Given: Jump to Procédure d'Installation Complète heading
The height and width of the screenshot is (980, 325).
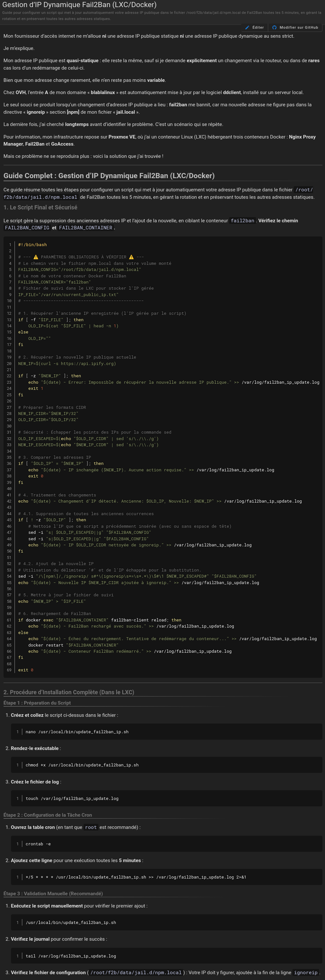Looking at the screenshot, I should pyautogui.click(x=68, y=692).
